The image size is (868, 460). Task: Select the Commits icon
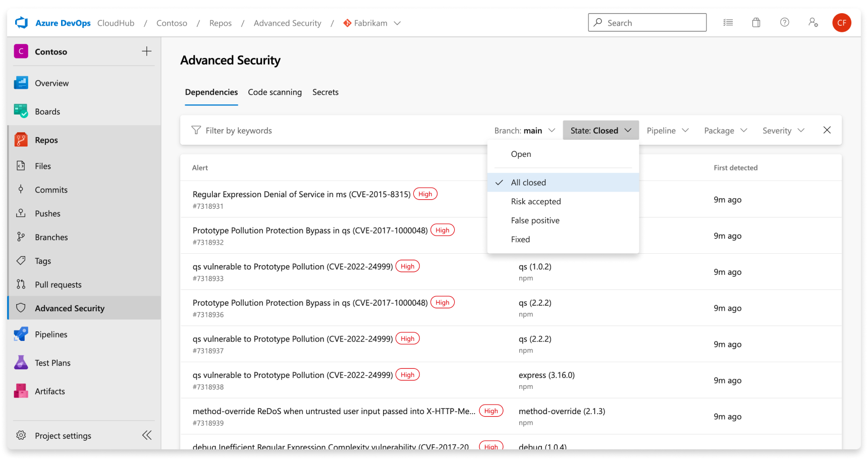click(21, 190)
